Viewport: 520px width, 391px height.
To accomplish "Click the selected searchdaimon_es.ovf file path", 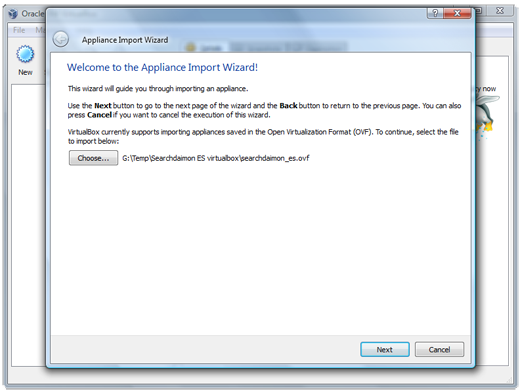I will [x=216, y=158].
